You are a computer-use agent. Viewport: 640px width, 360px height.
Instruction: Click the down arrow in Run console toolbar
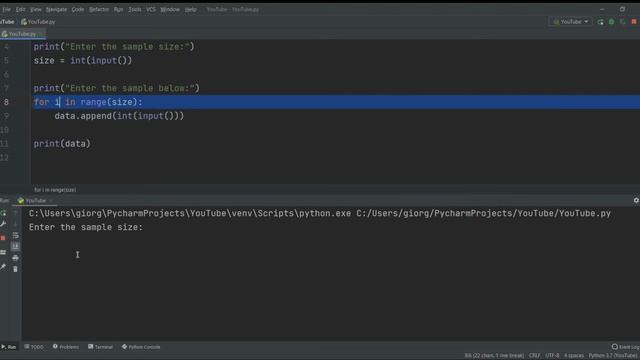tap(16, 224)
